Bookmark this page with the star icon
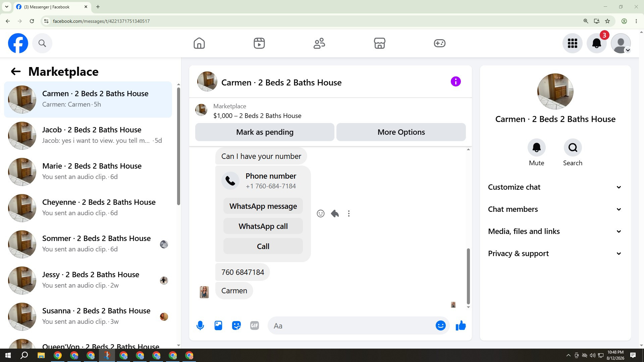The width and height of the screenshot is (644, 362). (607, 21)
